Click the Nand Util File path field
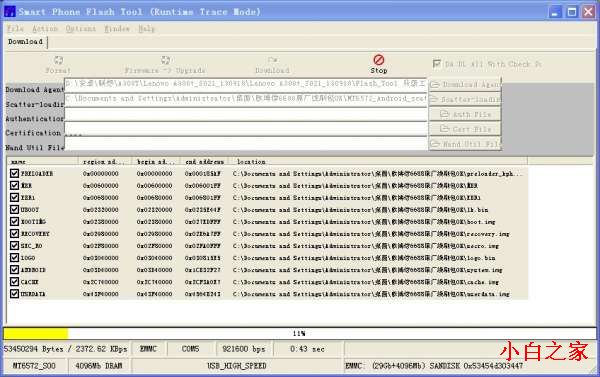 246,144
